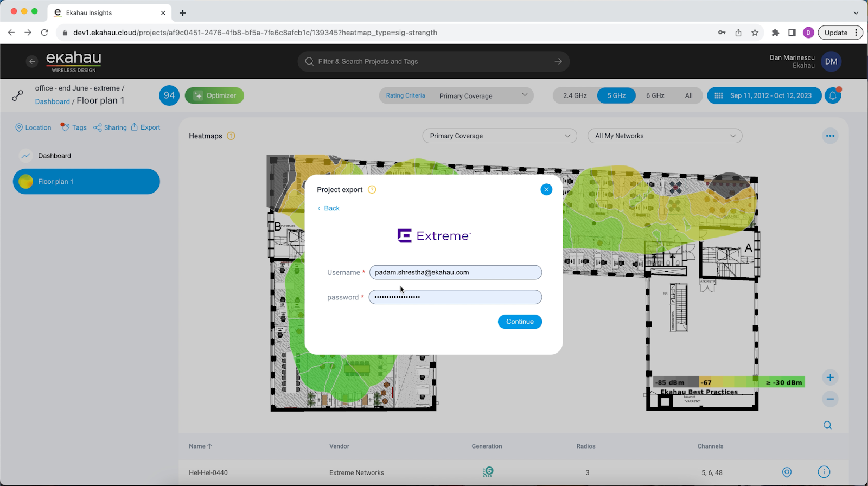This screenshot has width=868, height=486.
Task: Sort the table by Name column
Action: coord(201,446)
